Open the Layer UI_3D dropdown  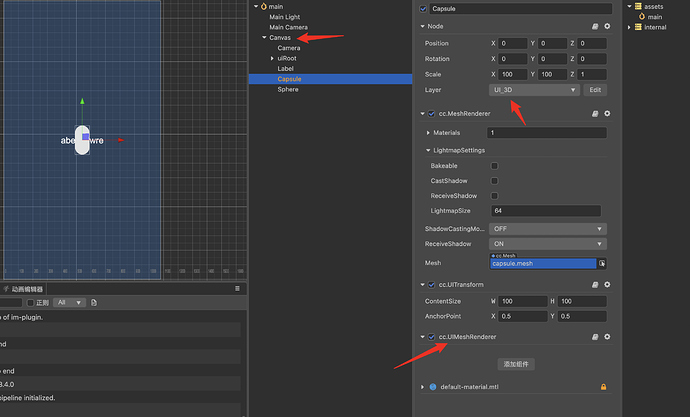pos(534,90)
